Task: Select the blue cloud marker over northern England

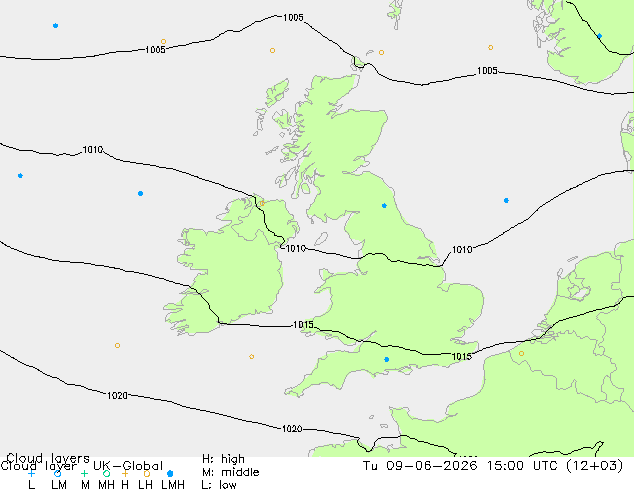Action: click(384, 206)
